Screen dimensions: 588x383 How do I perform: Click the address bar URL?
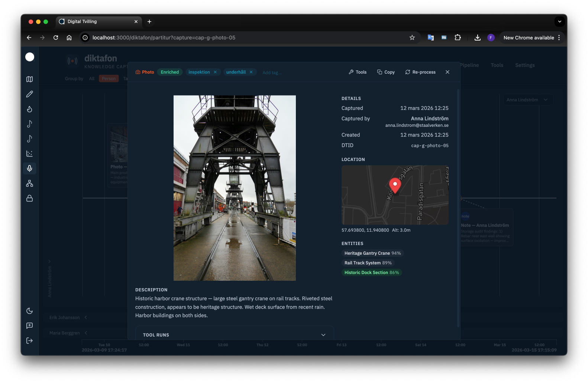click(x=164, y=38)
